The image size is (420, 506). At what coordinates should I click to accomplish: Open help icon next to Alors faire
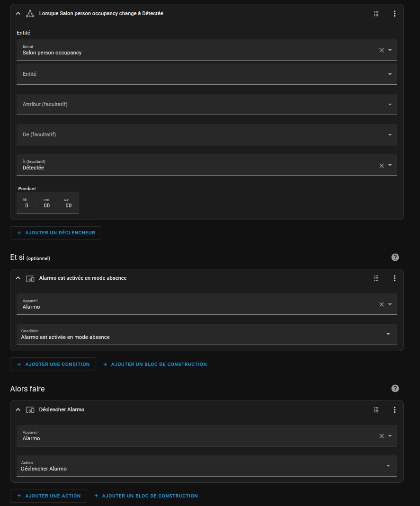pyautogui.click(x=395, y=388)
